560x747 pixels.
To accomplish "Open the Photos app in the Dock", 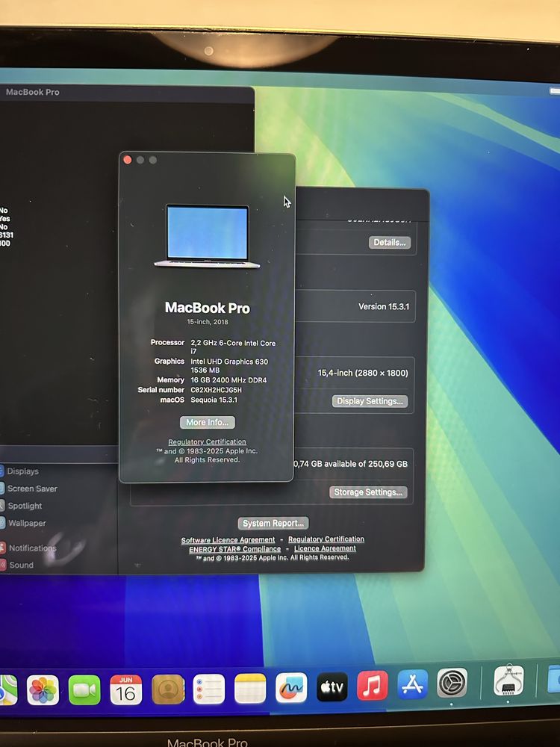I will coord(43,689).
